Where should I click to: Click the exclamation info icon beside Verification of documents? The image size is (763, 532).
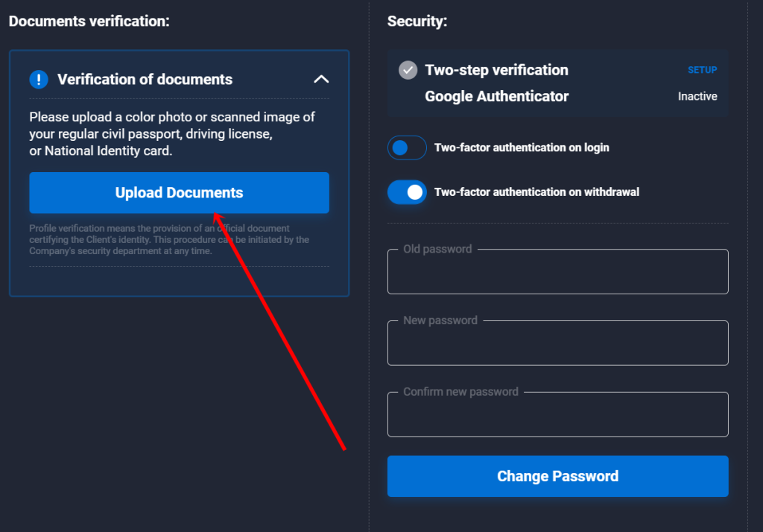(38, 79)
